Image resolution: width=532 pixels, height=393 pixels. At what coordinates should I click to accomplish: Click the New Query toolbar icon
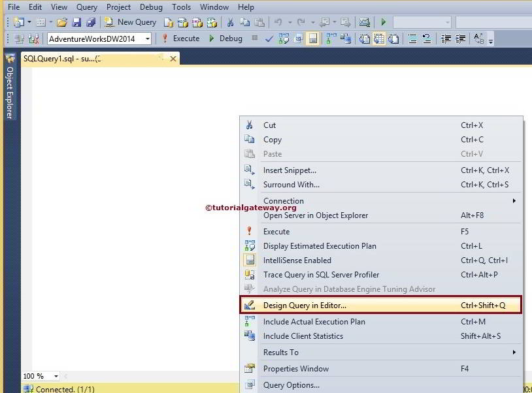click(131, 22)
